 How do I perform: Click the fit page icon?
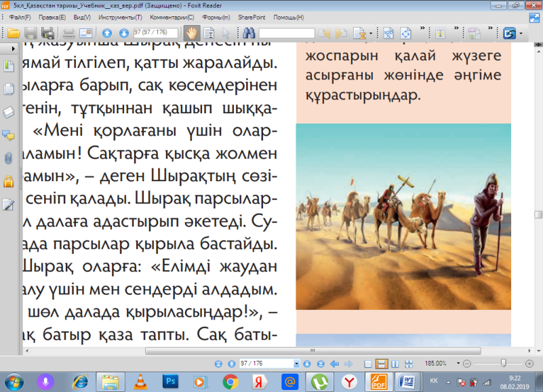pyautogui.click(x=405, y=33)
